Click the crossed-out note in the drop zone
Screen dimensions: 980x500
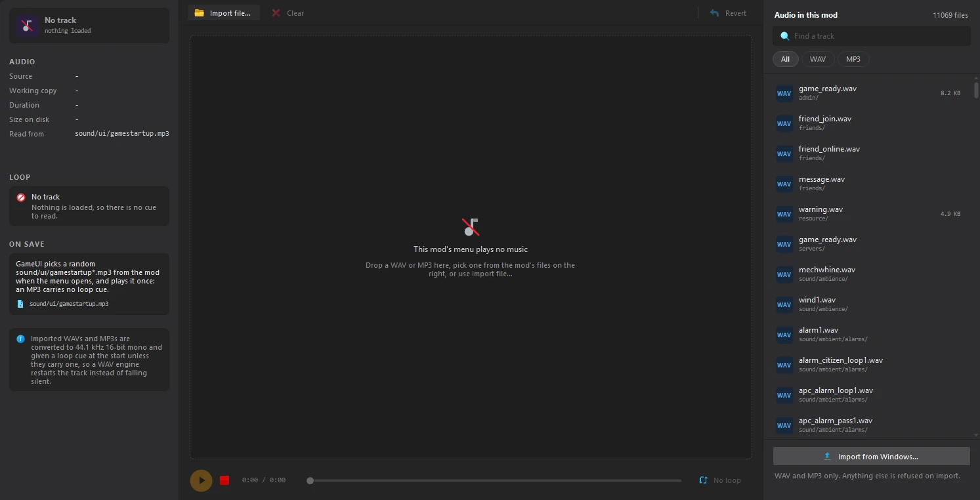click(x=471, y=227)
